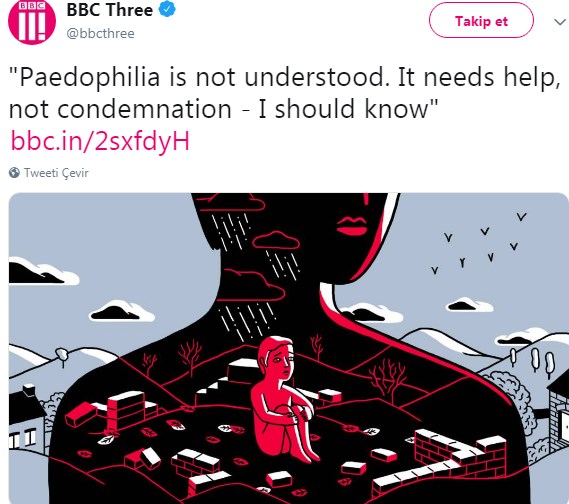
Task: Click the BBC Three display name
Action: [x=110, y=10]
